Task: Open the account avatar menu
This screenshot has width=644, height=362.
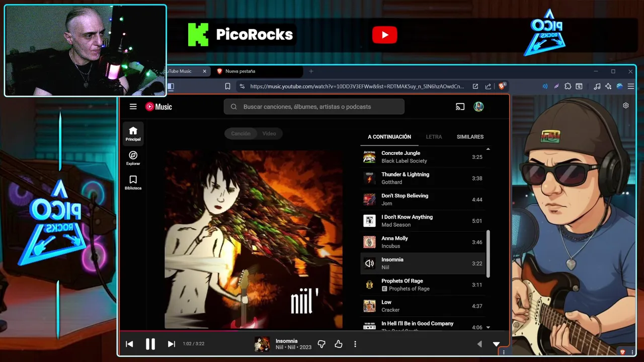Action: [x=478, y=107]
